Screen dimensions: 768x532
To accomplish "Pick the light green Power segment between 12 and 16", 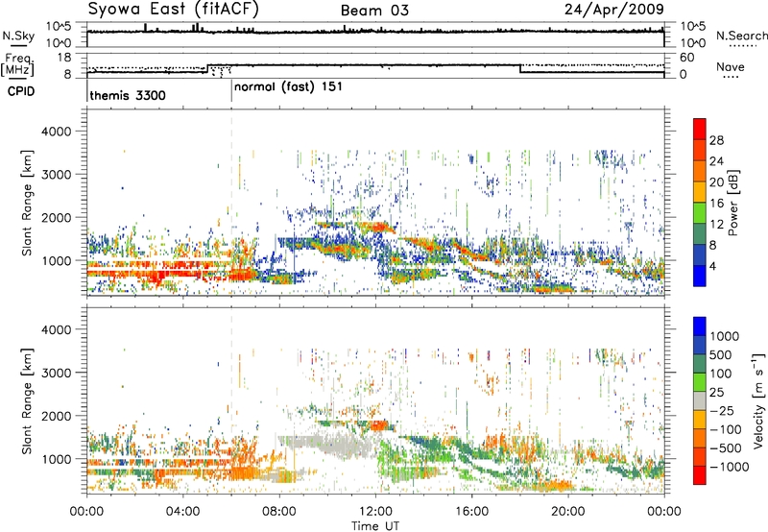I will pos(700,213).
